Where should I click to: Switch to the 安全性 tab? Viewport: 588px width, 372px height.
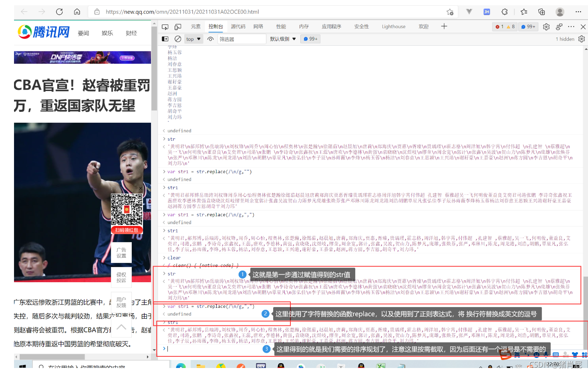click(x=361, y=26)
